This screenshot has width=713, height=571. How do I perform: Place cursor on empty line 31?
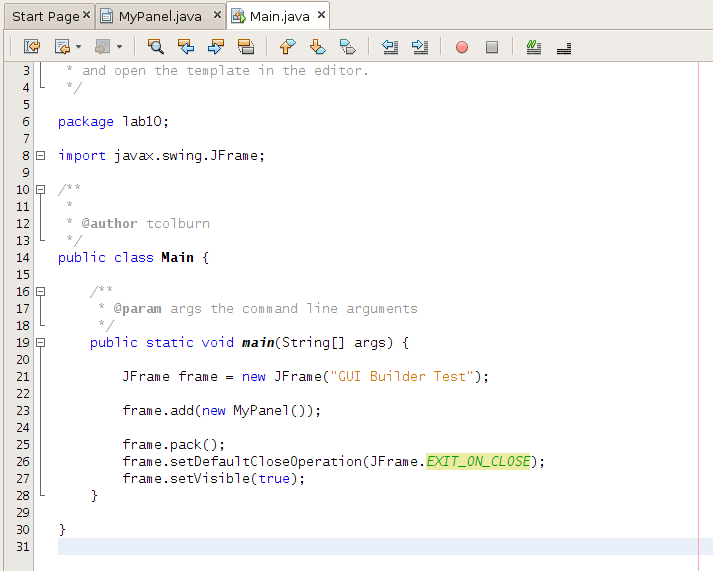(x=385, y=546)
